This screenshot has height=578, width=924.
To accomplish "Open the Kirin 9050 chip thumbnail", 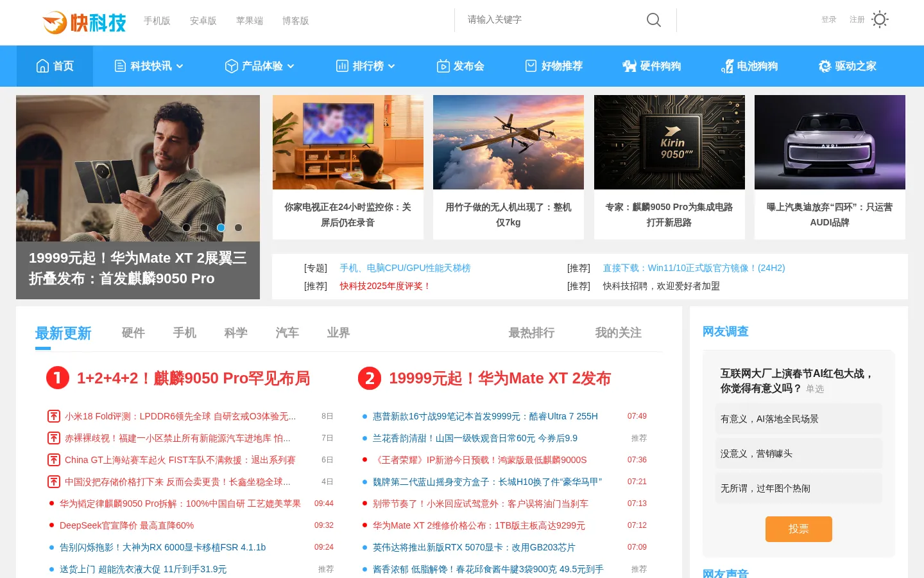I will point(669,142).
